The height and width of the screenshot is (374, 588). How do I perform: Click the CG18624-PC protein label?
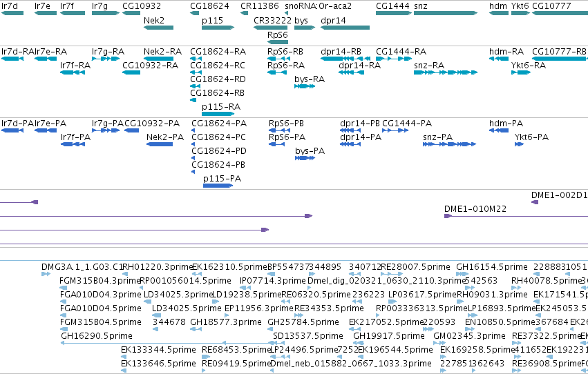pyautogui.click(x=218, y=137)
